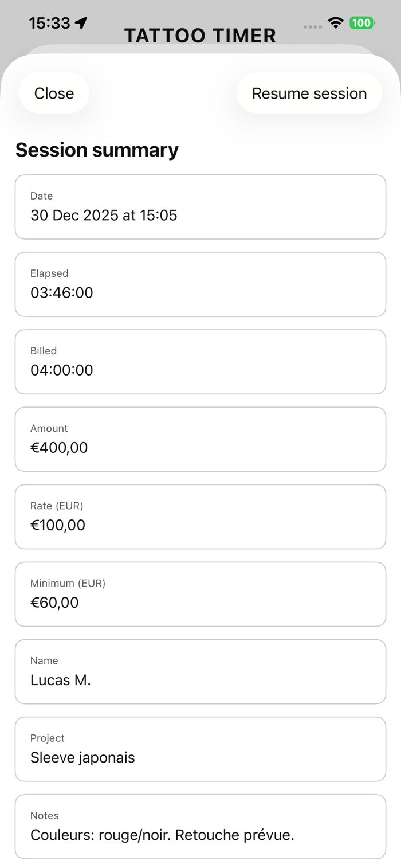This screenshot has width=401, height=868.
Task: Select the Date field showing 30 Dec 2025
Action: [x=200, y=207]
